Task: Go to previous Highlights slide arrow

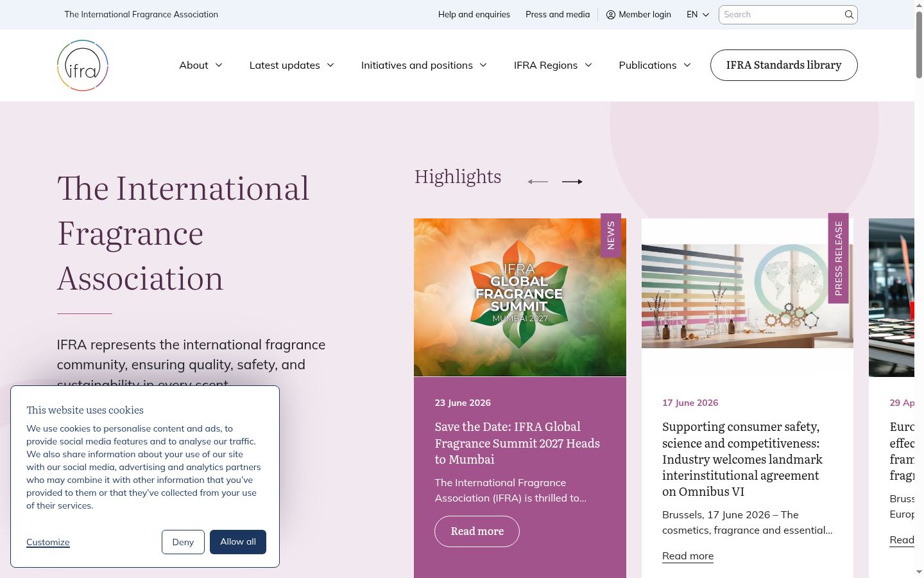Action: pyautogui.click(x=538, y=182)
